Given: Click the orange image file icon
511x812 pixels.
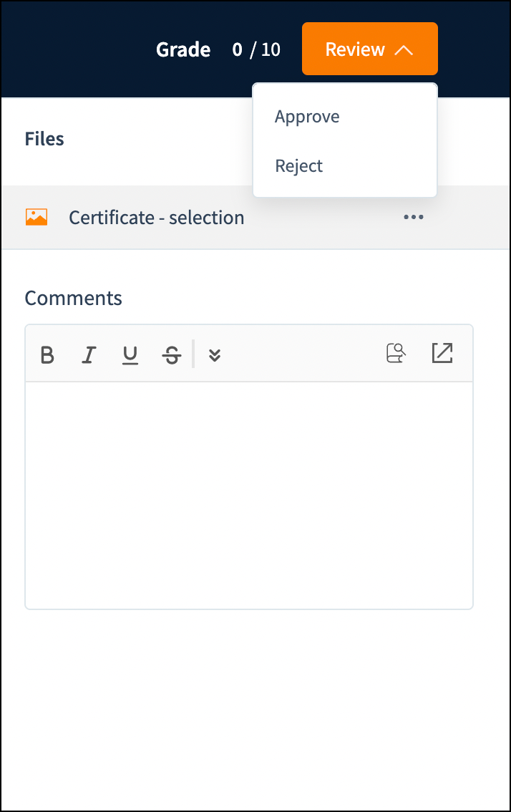Looking at the screenshot, I should (x=36, y=217).
